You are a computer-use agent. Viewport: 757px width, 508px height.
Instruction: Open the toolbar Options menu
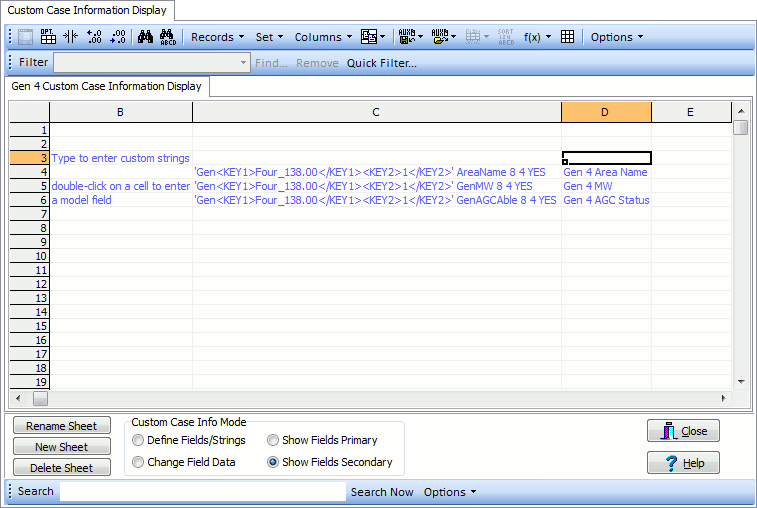[616, 37]
